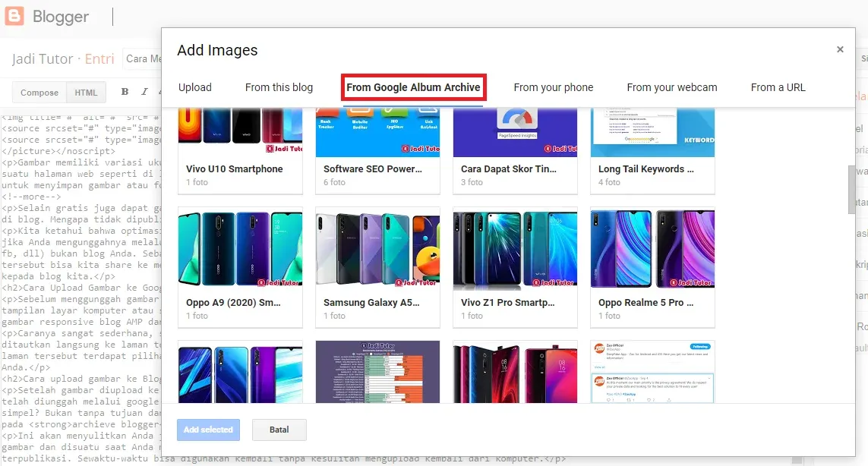Select From Google Album Archive tab

[413, 87]
